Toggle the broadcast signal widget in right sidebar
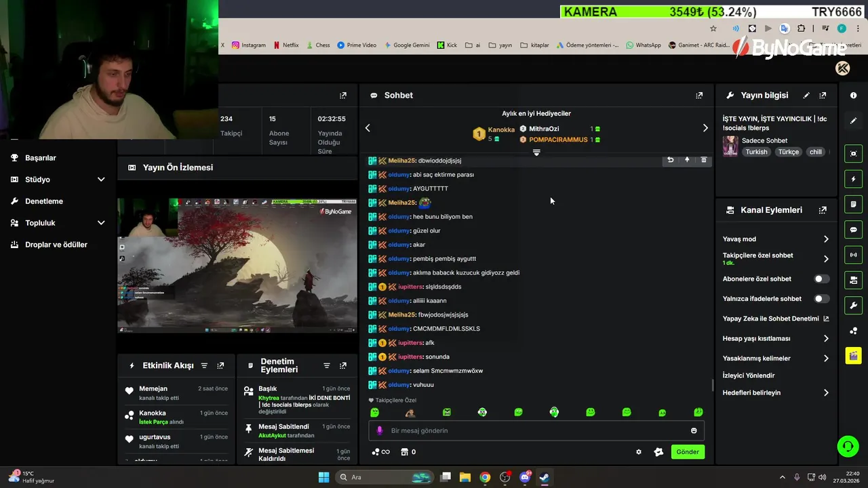Screen dimensions: 868x488 853,255
